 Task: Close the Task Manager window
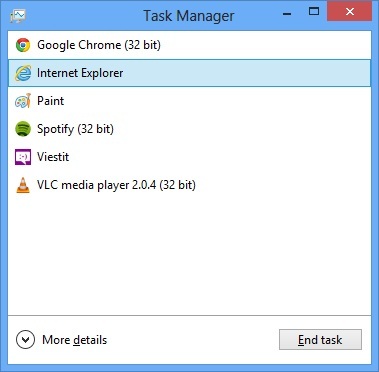coord(350,12)
